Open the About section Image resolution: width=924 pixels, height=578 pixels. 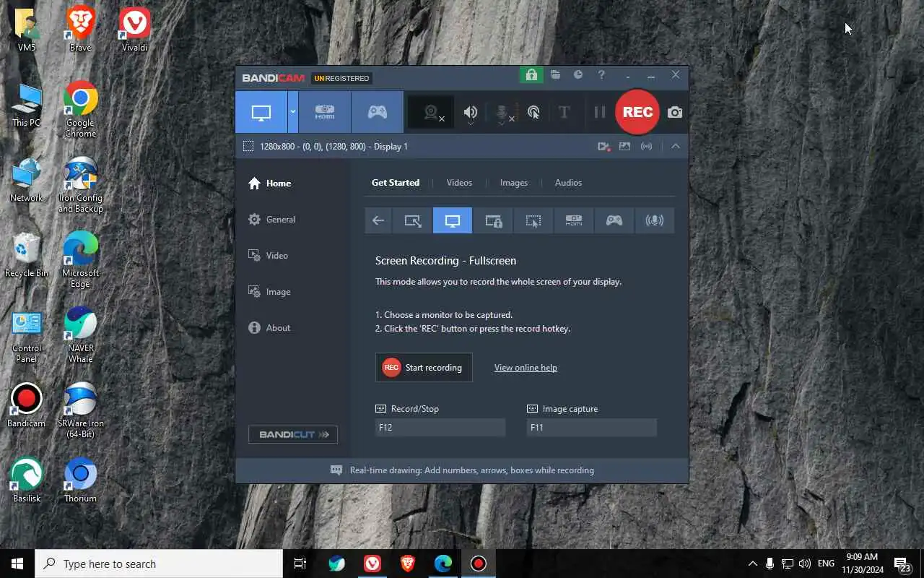pyautogui.click(x=269, y=328)
